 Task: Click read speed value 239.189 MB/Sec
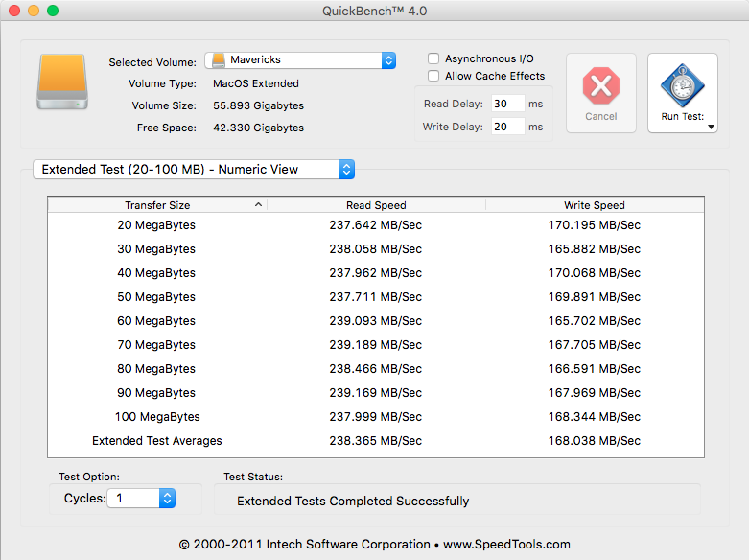tap(375, 344)
